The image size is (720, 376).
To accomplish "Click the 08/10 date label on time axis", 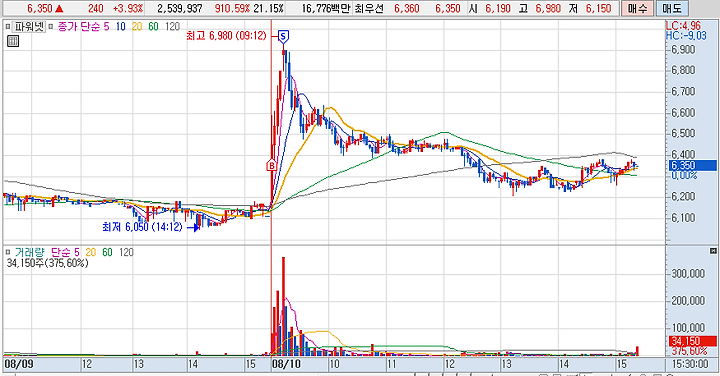I will tap(286, 365).
